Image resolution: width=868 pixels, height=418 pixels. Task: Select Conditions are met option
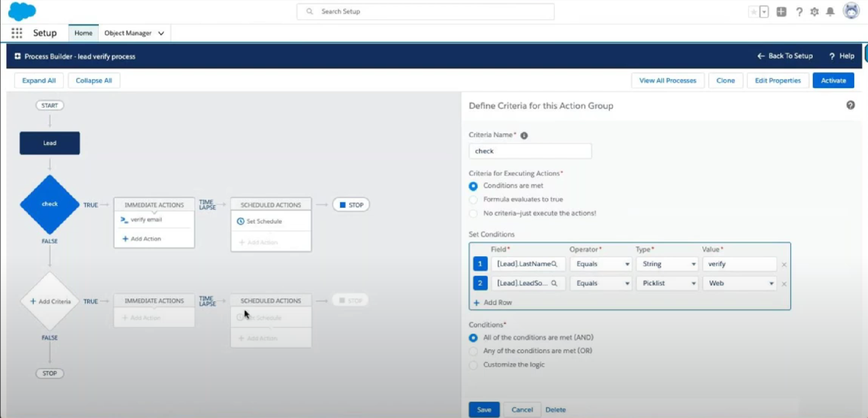473,186
